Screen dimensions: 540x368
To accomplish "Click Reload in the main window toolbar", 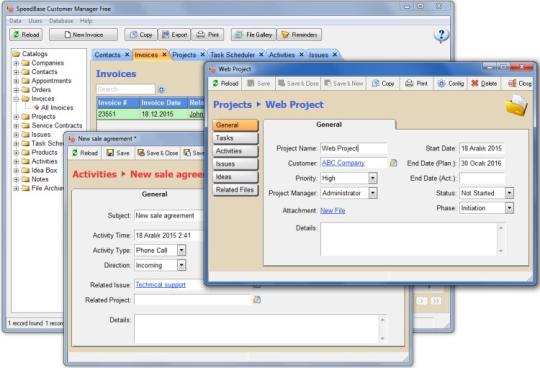I will click(x=26, y=35).
